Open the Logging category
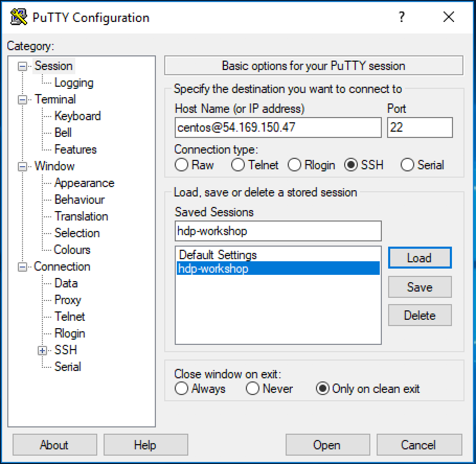This screenshot has width=476, height=464. tap(74, 83)
